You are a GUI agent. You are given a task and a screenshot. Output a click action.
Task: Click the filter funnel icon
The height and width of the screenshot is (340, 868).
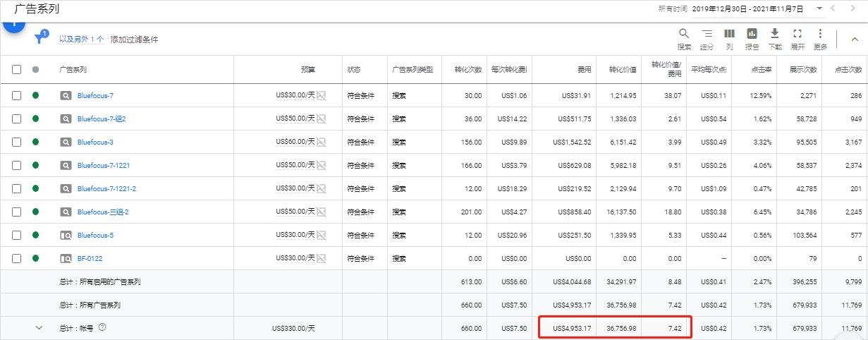pos(40,40)
